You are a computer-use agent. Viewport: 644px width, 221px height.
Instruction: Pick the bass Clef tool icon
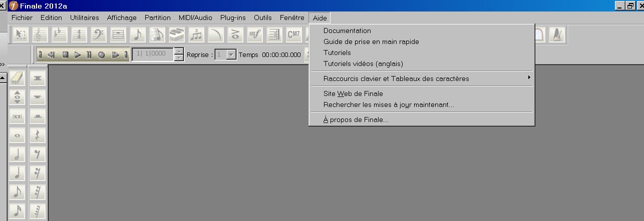[99, 34]
